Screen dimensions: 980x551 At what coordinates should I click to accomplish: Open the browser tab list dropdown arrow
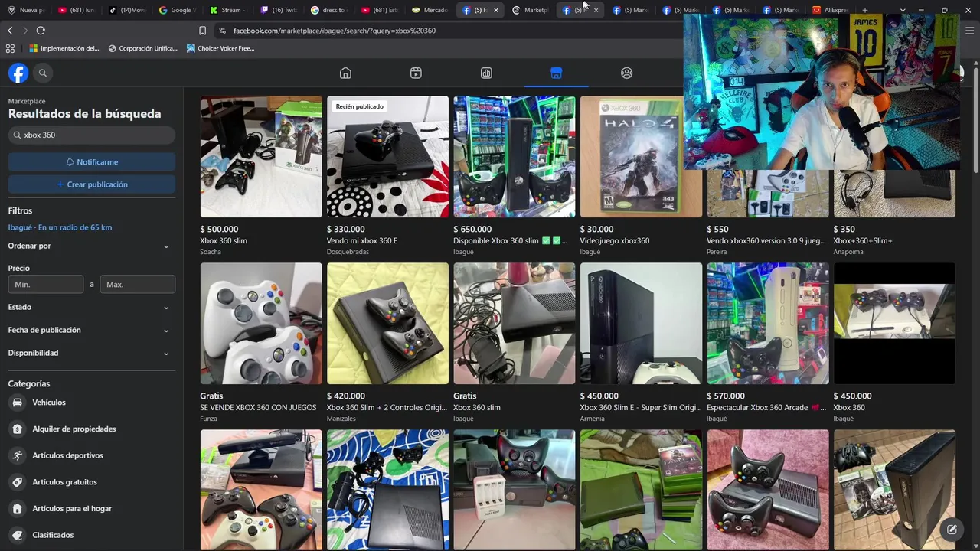click(903, 10)
